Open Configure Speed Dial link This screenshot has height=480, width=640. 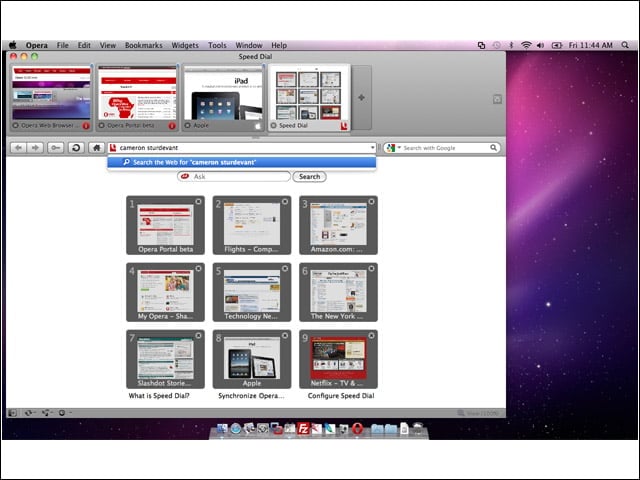click(341, 396)
